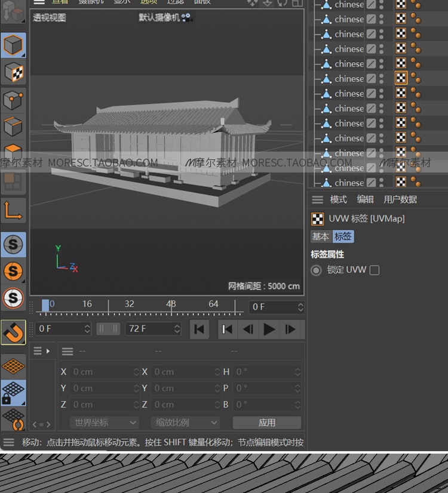
Task: Expand the small menu with arrow beside coordinates
Action: [x=42, y=351]
